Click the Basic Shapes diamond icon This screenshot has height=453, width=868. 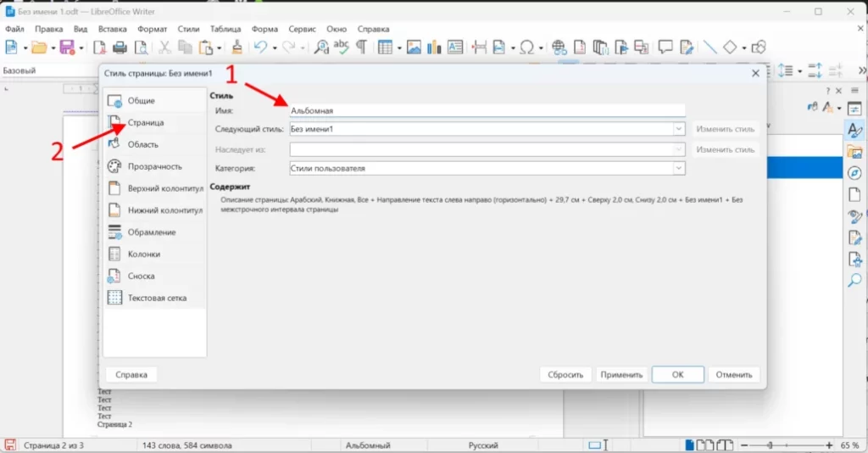pos(730,48)
